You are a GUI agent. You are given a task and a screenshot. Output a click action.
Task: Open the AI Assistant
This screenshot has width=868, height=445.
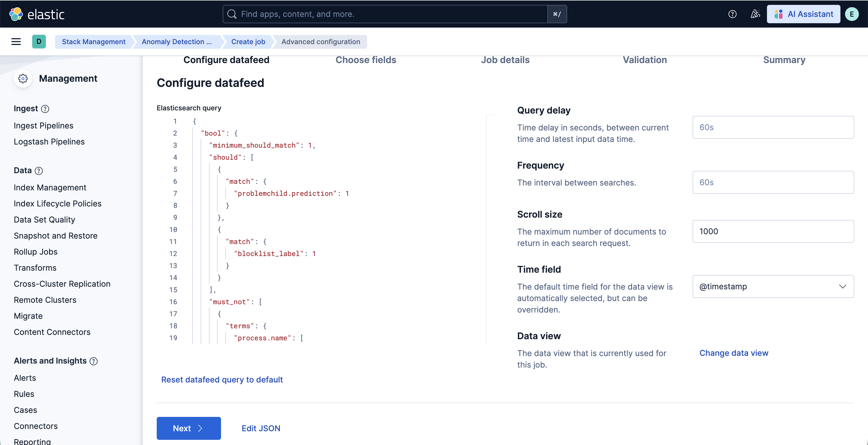(x=803, y=14)
